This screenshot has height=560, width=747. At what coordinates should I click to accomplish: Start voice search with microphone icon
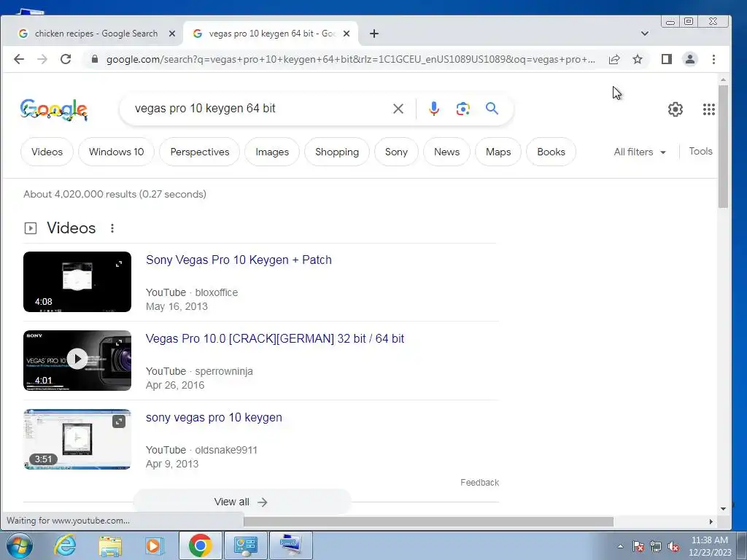433,109
